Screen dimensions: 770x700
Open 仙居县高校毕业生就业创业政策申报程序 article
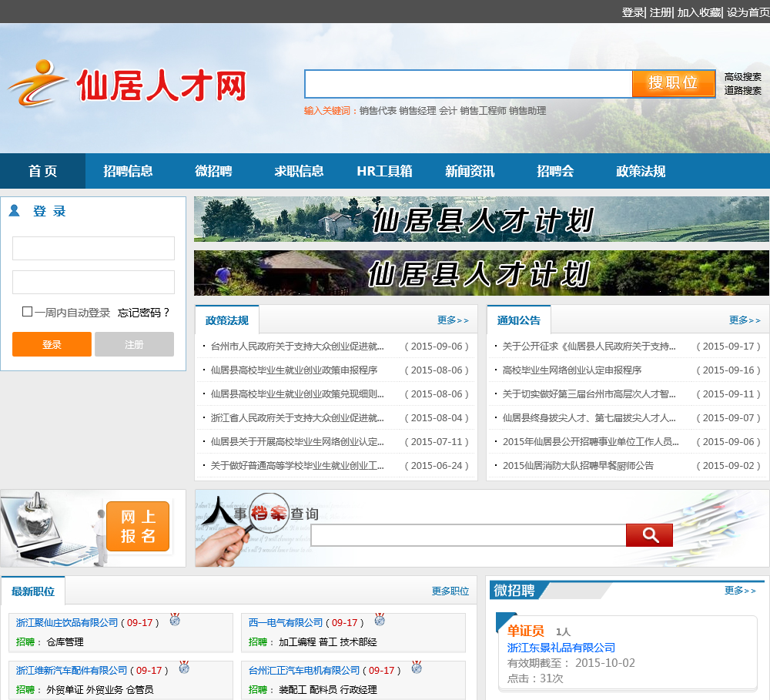click(x=293, y=370)
